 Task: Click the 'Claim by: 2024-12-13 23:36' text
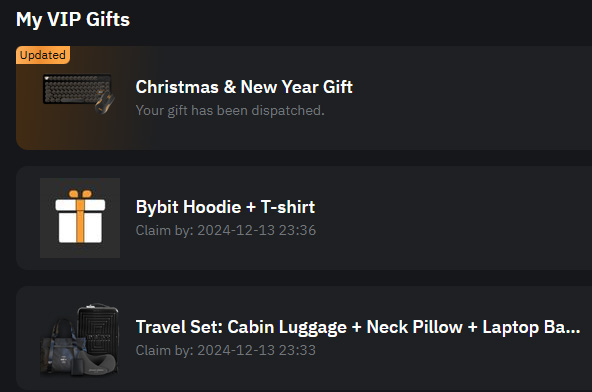pos(226,230)
